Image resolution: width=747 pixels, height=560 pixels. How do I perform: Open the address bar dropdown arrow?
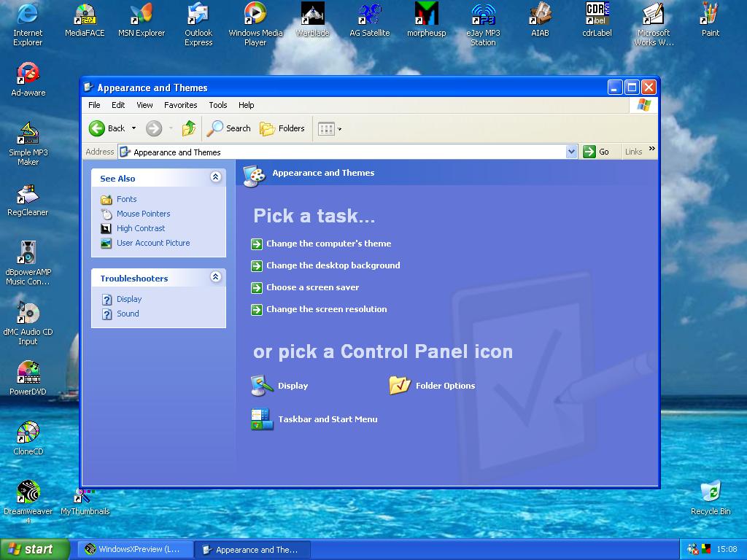point(571,152)
